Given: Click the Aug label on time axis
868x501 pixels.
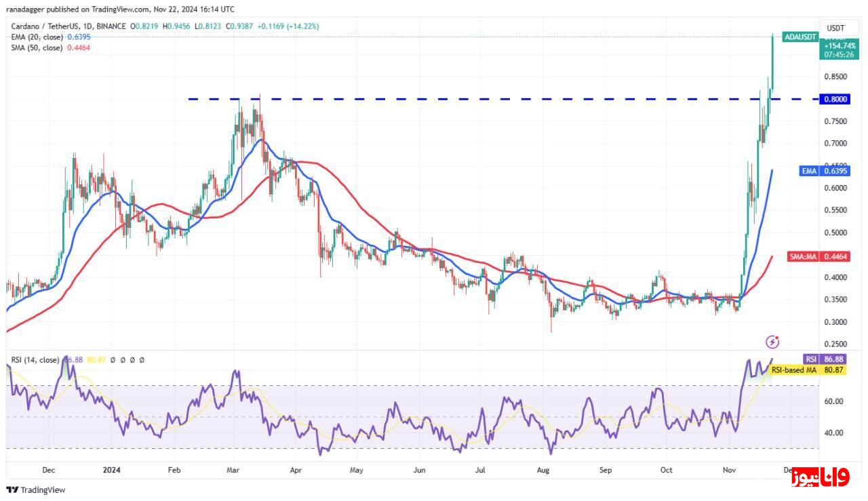Looking at the screenshot, I should (542, 469).
